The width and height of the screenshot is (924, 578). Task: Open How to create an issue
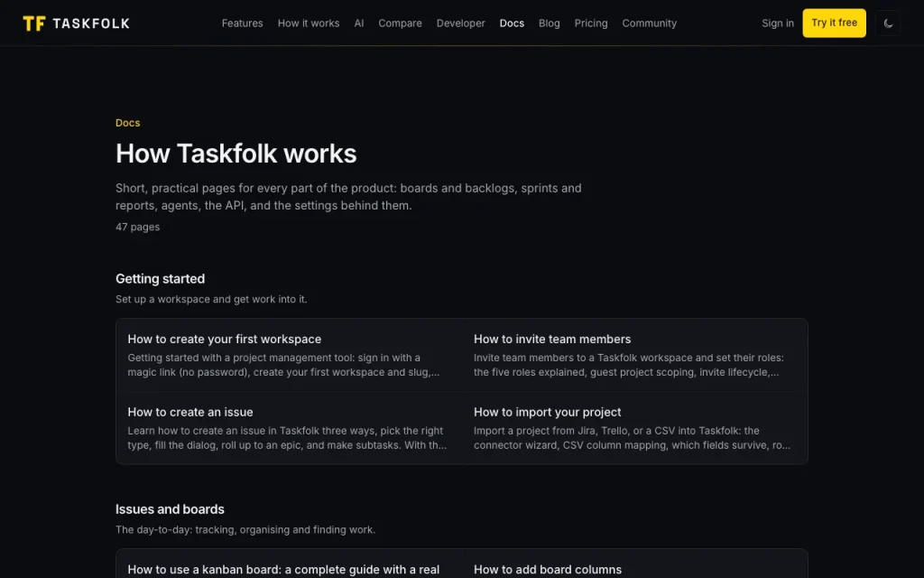click(190, 412)
